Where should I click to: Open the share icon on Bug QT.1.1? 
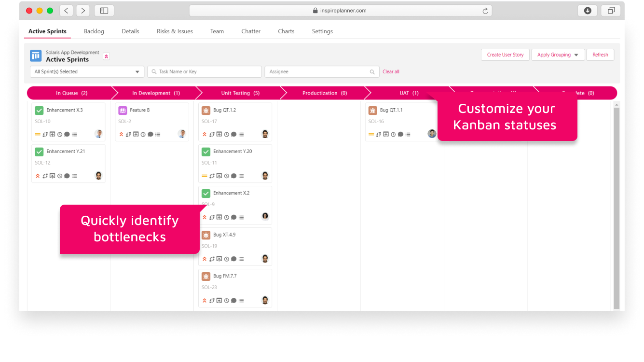click(386, 134)
